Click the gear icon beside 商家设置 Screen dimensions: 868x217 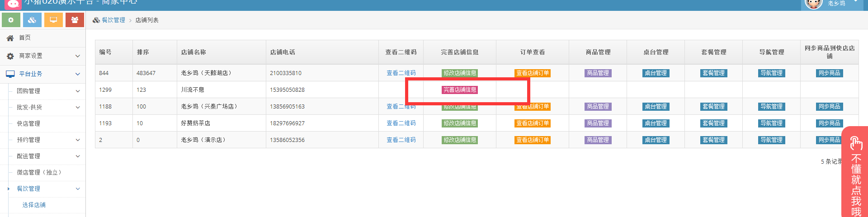10,56
